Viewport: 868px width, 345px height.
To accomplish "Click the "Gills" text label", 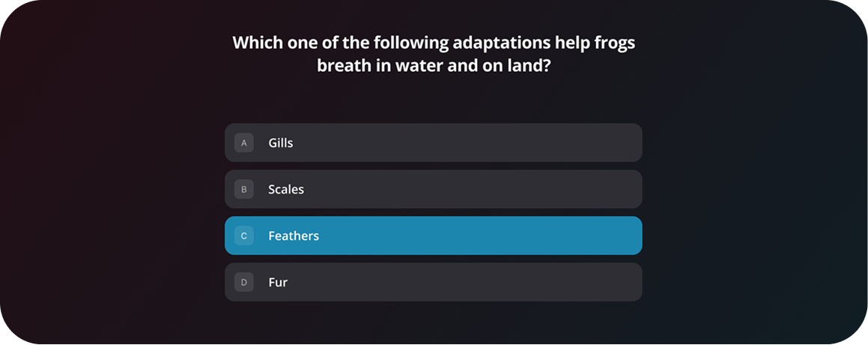I will click(x=281, y=142).
